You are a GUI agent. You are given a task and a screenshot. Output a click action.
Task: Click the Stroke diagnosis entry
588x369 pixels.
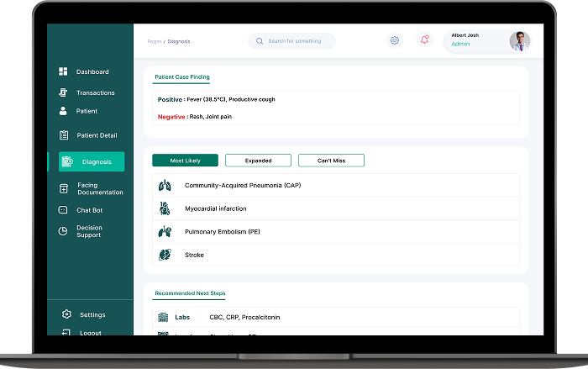coord(194,255)
